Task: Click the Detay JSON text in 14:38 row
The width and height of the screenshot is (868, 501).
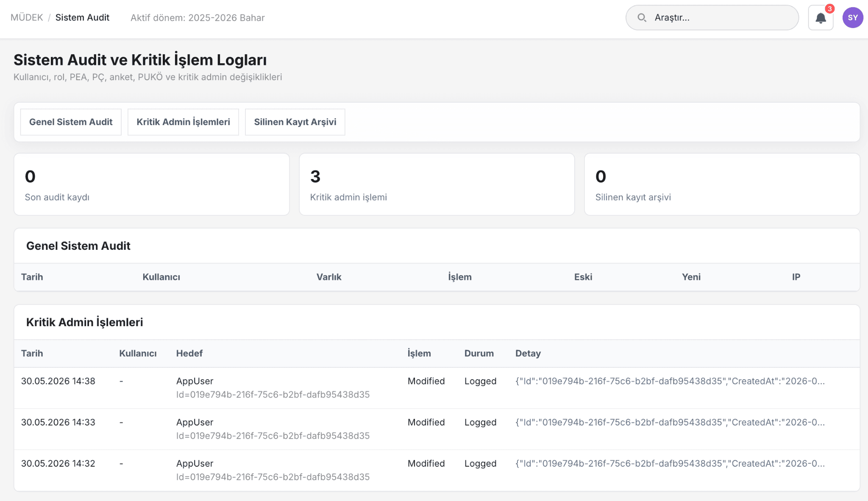Action: click(670, 381)
